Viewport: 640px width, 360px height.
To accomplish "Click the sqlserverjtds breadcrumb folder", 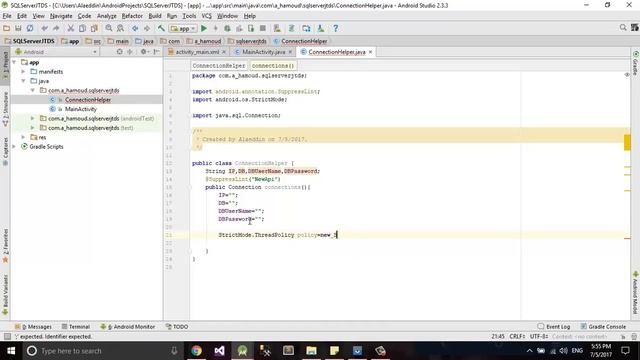I will click(247, 41).
